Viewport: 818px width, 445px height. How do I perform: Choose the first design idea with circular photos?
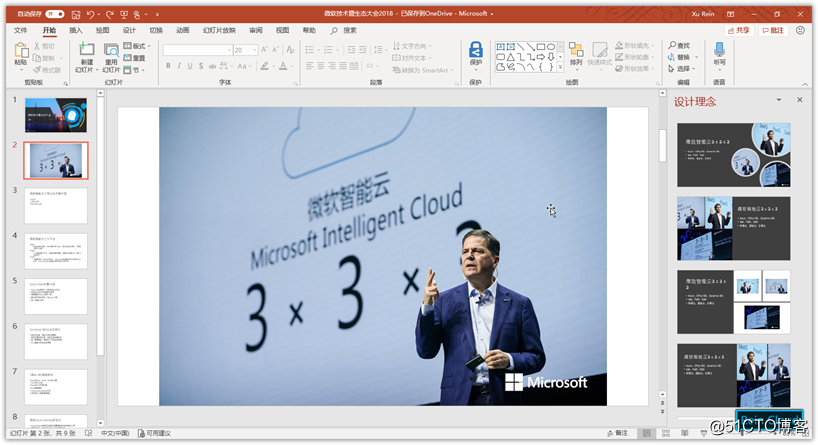(733, 155)
